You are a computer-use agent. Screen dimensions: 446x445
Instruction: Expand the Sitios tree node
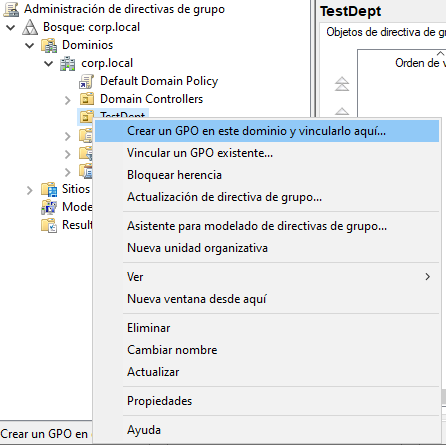pyautogui.click(x=30, y=190)
